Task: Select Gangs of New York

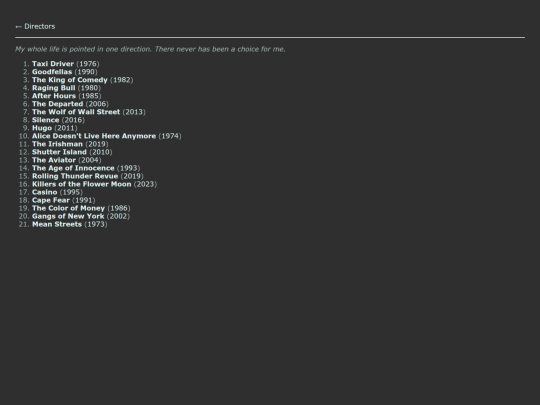Action: 68,216
